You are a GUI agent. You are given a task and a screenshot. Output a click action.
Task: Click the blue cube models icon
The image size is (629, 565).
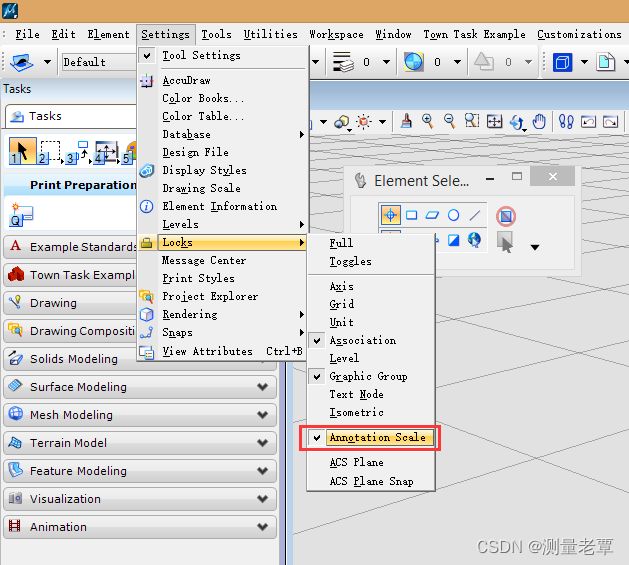[x=562, y=62]
